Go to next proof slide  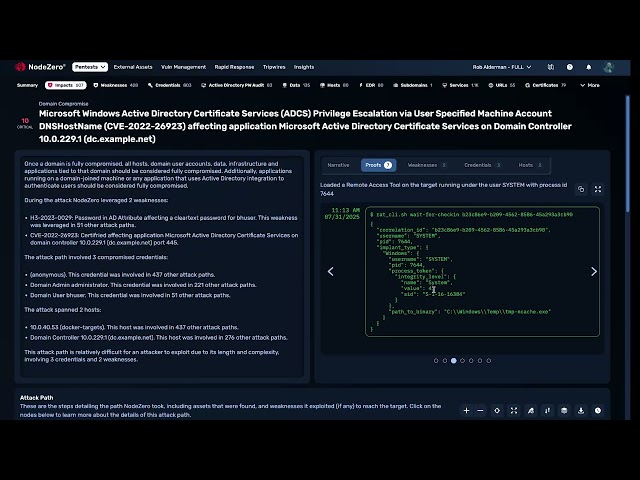tap(594, 271)
